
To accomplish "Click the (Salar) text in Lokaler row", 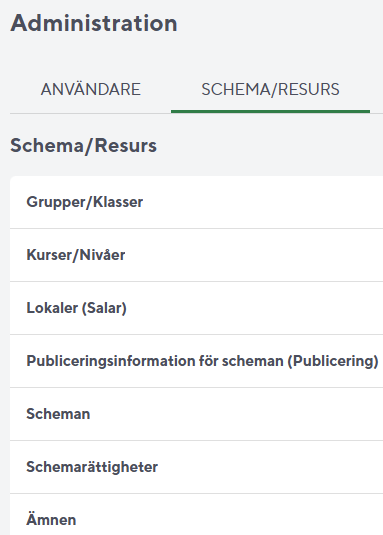I will coord(104,308).
